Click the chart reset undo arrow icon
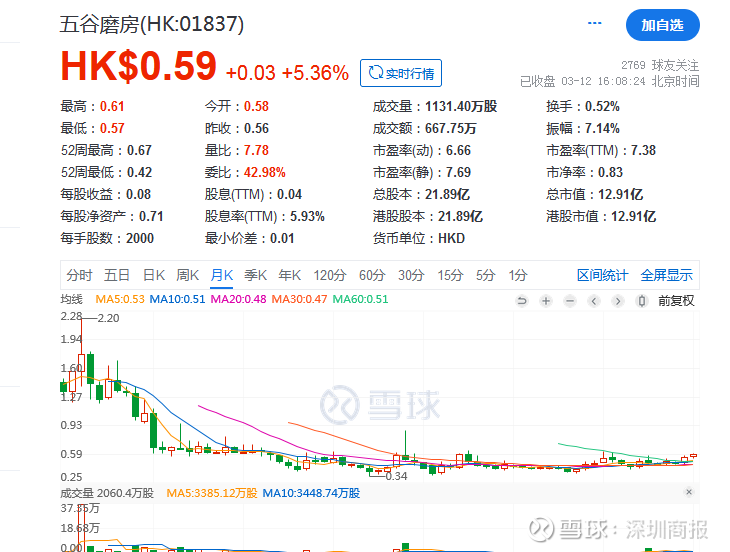The image size is (730, 552). [x=522, y=301]
